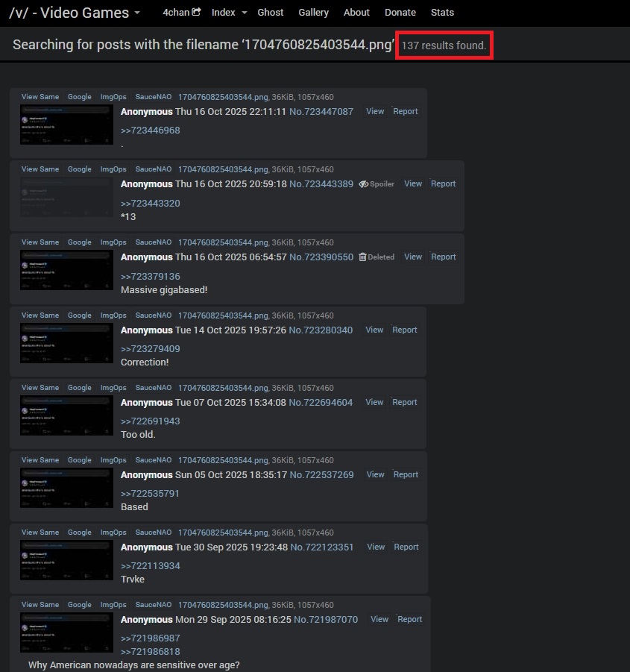Follow quote link >>722113934
The height and width of the screenshot is (672, 630).
(x=151, y=566)
